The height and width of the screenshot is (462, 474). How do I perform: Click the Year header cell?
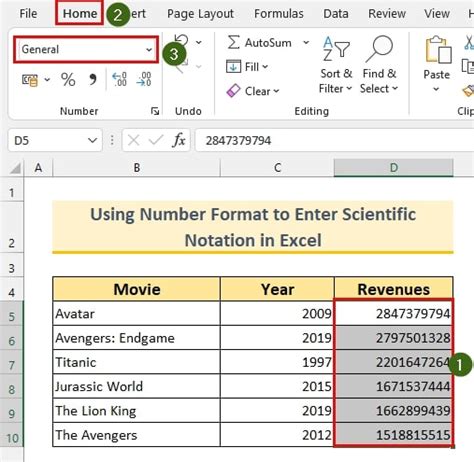(x=277, y=289)
